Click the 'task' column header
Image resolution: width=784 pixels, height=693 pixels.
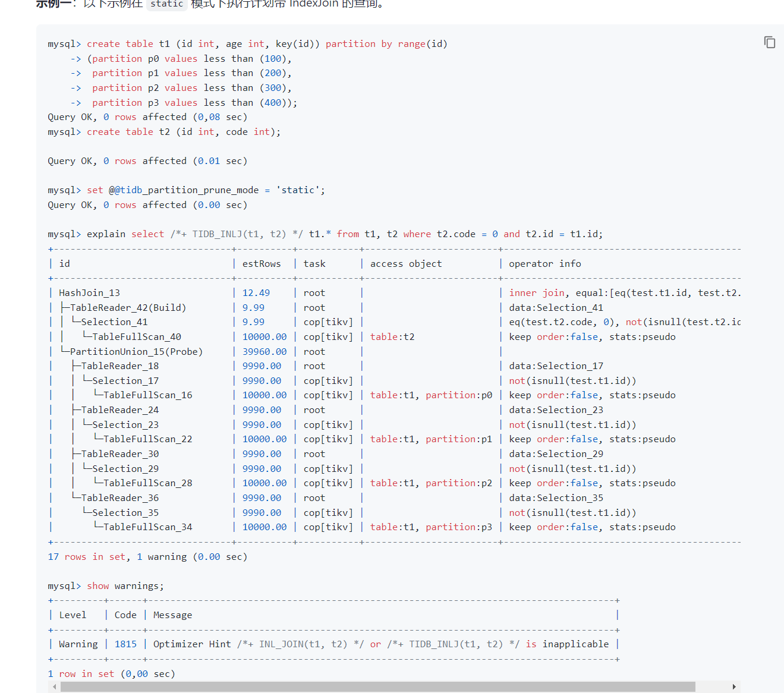(x=314, y=264)
